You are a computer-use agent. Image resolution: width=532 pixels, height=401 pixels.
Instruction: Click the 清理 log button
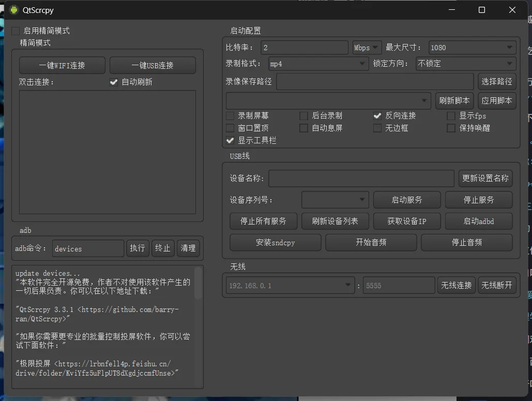(188, 248)
